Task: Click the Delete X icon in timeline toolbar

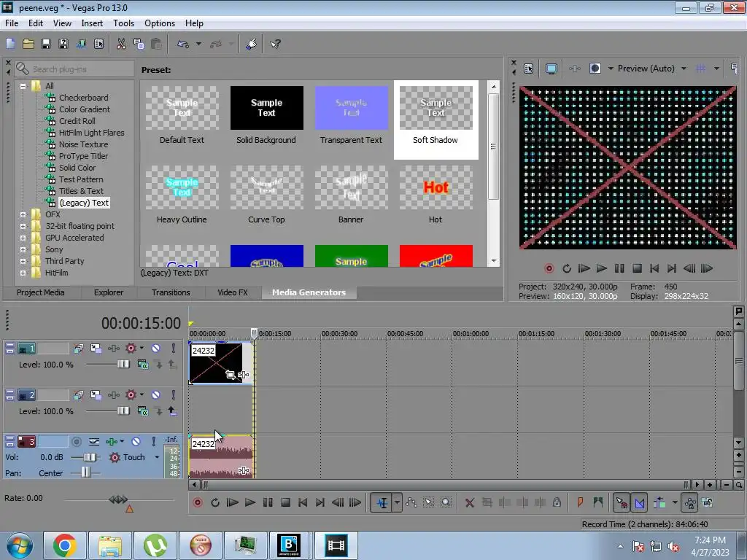Action: (x=469, y=502)
